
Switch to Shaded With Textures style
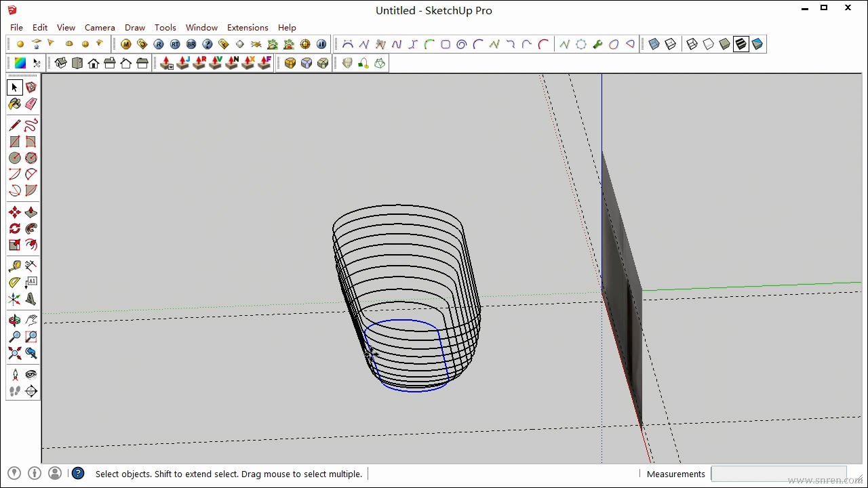coord(741,44)
